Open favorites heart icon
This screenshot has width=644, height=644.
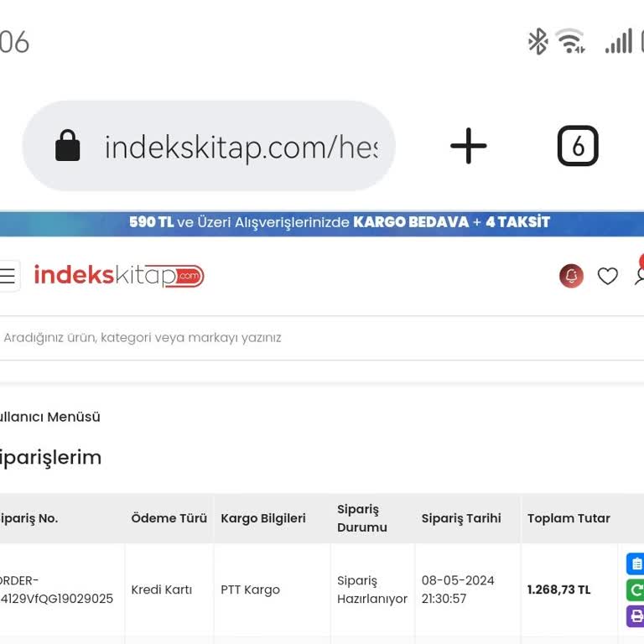pos(607,276)
